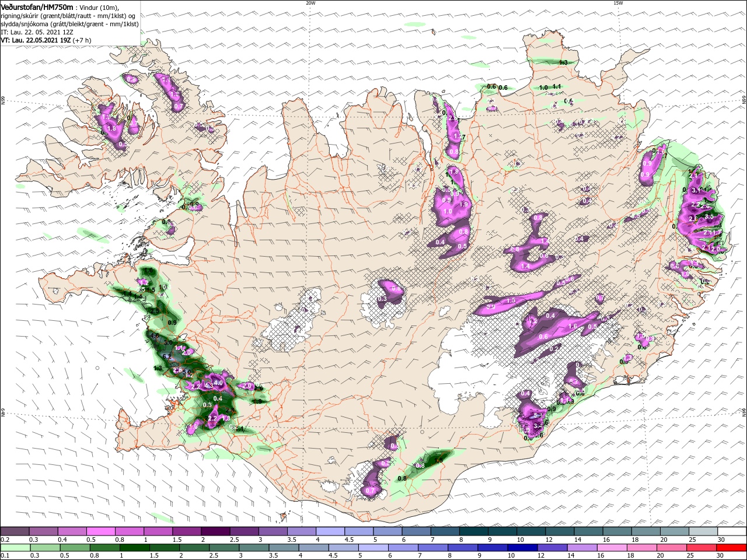Click the bright pink 0.5–0.8 snow swatch

(x=100, y=531)
